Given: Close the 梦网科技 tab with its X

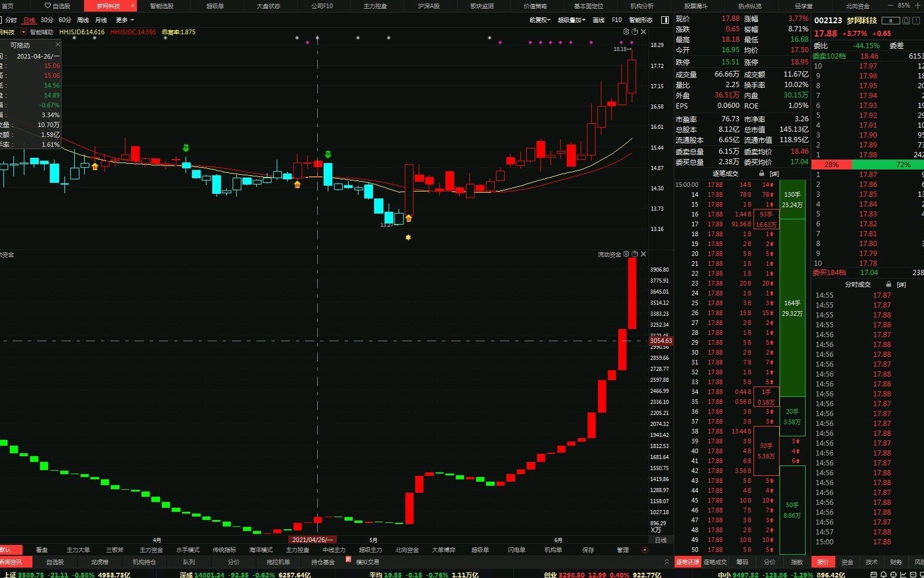Looking at the screenshot, I should coord(133,6).
